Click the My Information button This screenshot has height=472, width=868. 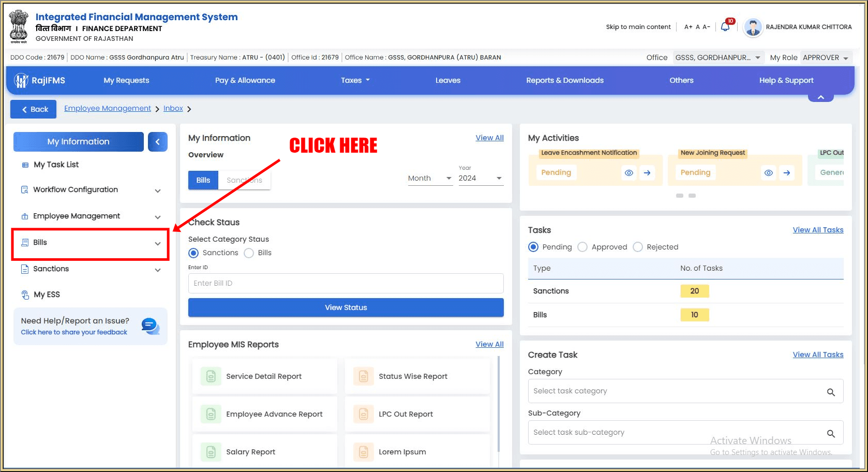[79, 142]
